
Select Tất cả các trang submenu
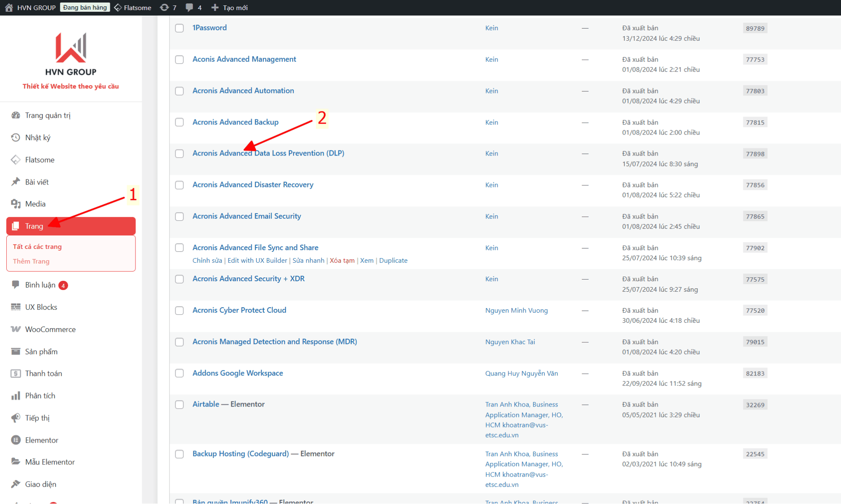coord(37,247)
